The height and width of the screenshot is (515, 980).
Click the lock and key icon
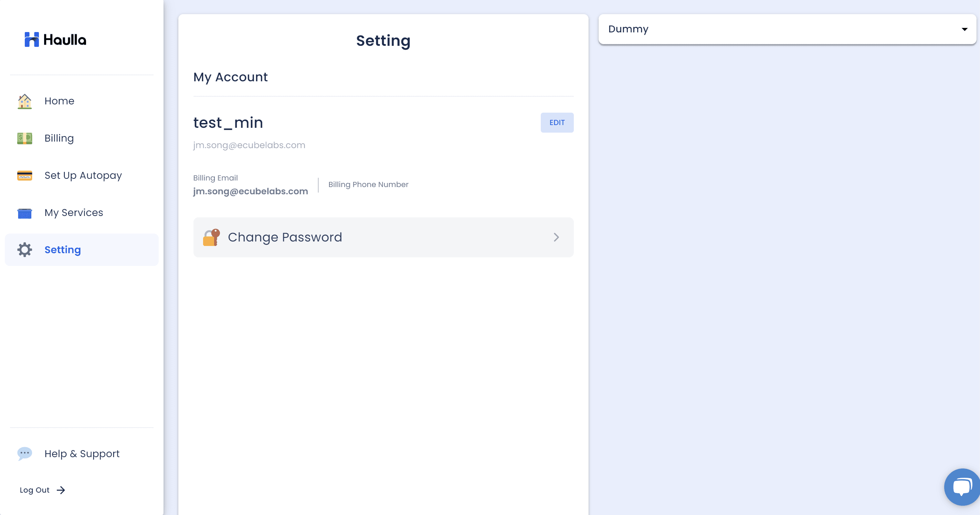tap(211, 237)
